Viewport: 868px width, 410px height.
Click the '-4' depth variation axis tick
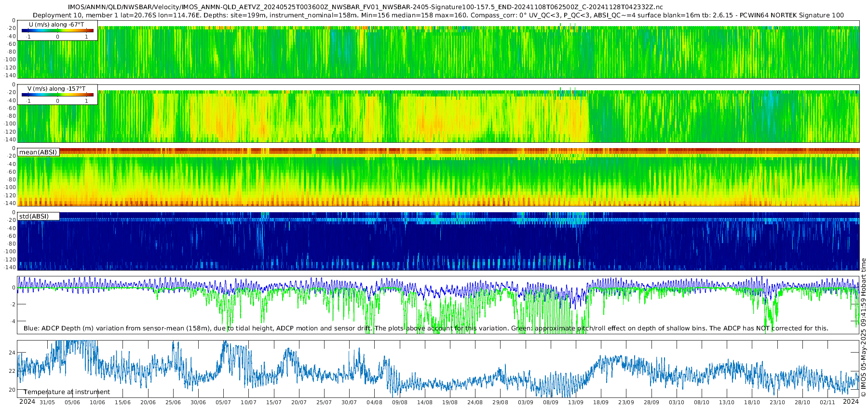[x=13, y=321]
